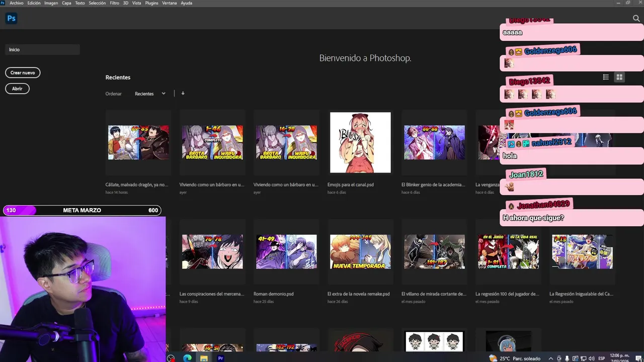Click the ESP language indicator

coord(602,358)
